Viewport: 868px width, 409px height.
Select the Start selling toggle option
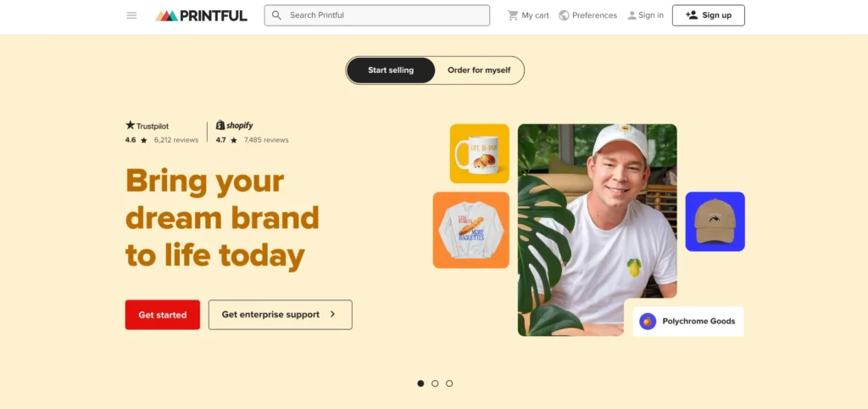[391, 70]
